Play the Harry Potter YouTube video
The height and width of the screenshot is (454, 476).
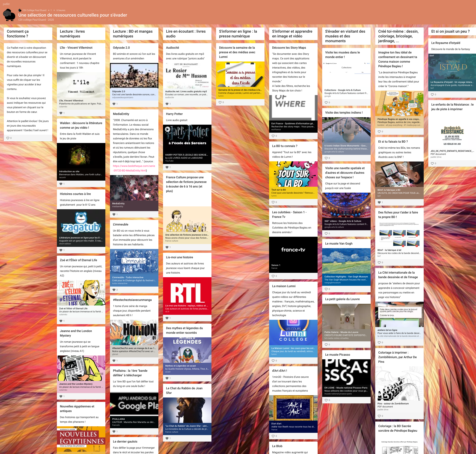point(167,129)
